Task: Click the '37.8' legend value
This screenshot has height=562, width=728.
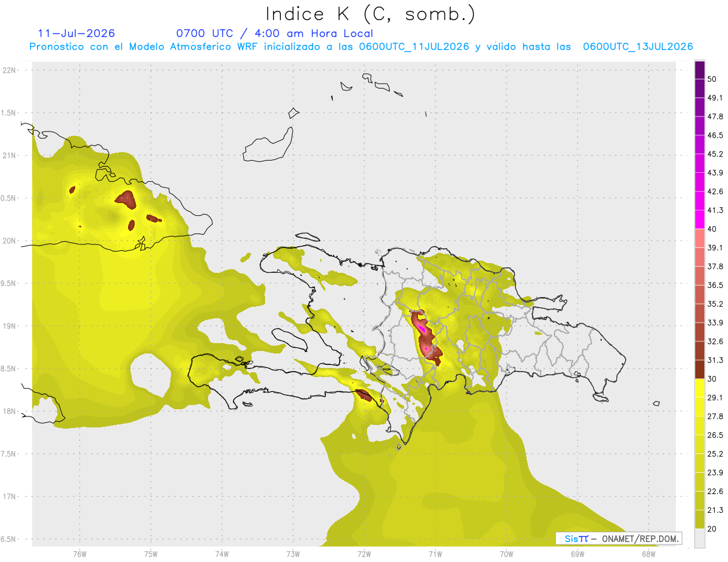Action: 715,266
